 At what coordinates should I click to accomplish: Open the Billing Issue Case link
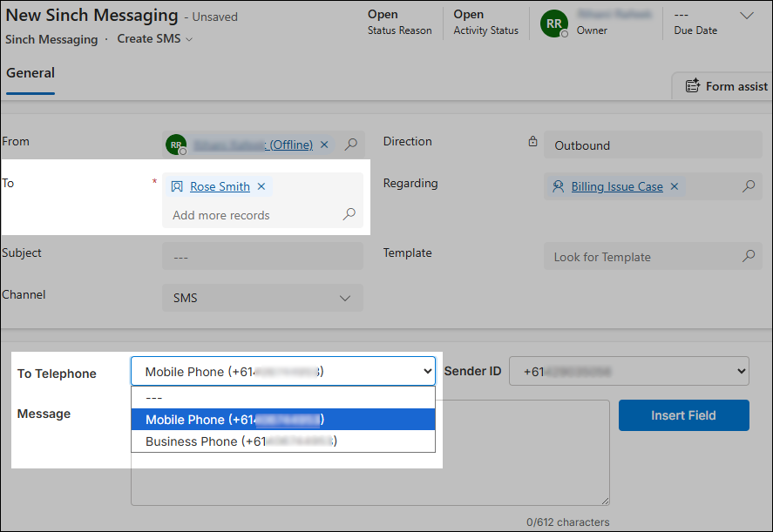(x=617, y=186)
